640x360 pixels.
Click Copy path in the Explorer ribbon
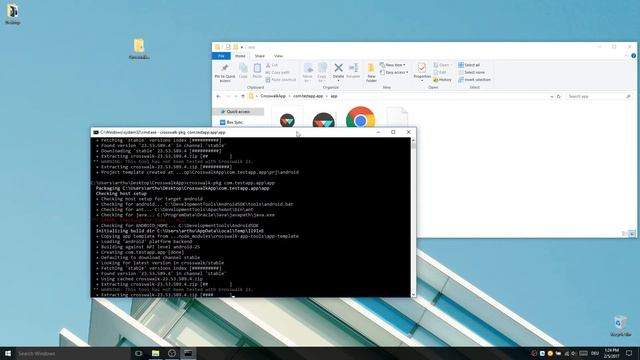[x=278, y=72]
